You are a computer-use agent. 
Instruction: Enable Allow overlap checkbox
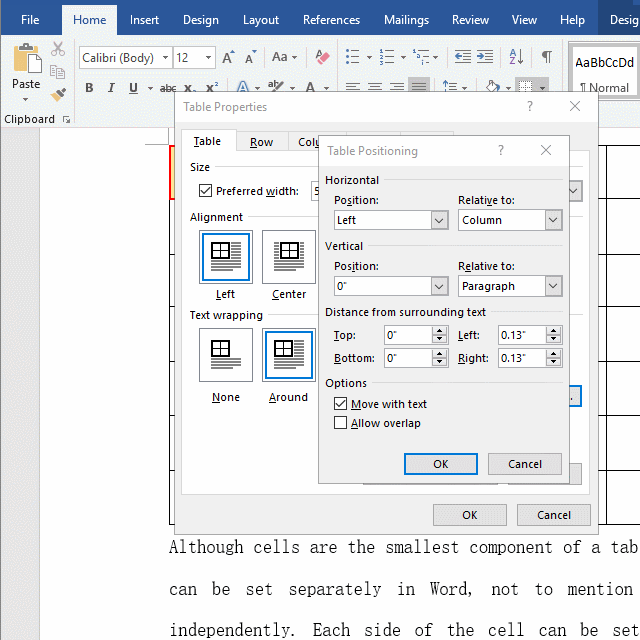click(x=340, y=422)
